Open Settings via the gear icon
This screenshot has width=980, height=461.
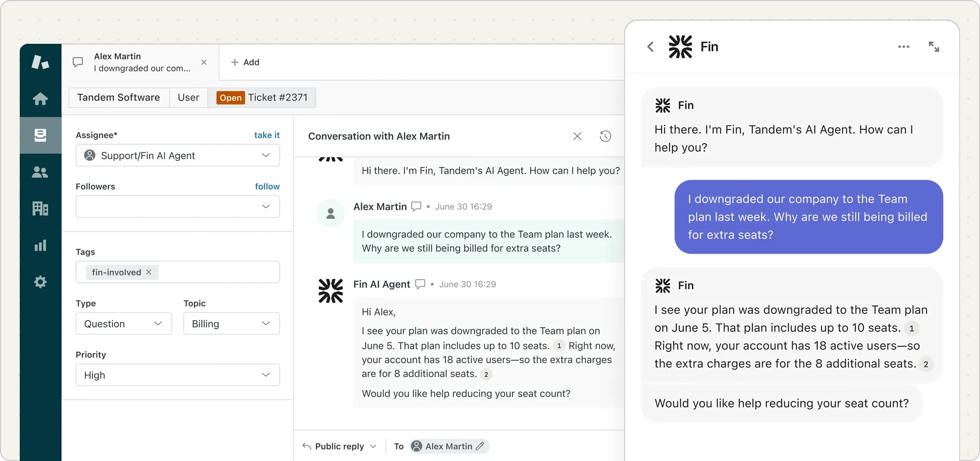[x=40, y=282]
